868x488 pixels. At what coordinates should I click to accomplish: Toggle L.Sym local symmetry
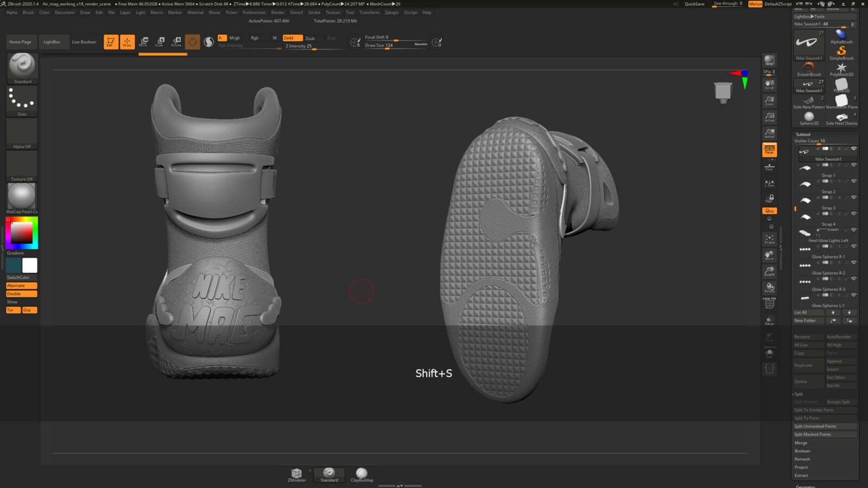[769, 183]
